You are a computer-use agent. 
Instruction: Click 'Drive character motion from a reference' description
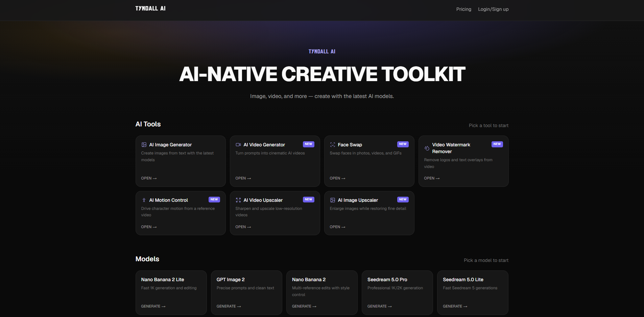point(178,212)
